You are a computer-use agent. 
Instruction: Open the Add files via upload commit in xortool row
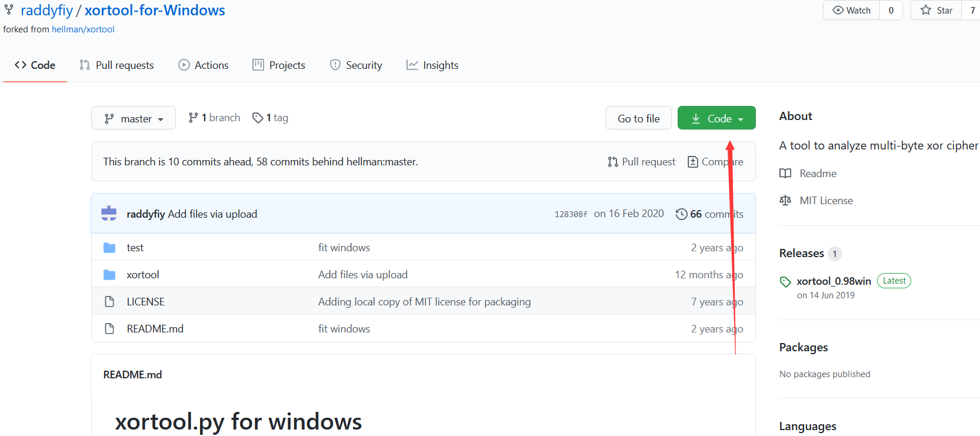[363, 275]
